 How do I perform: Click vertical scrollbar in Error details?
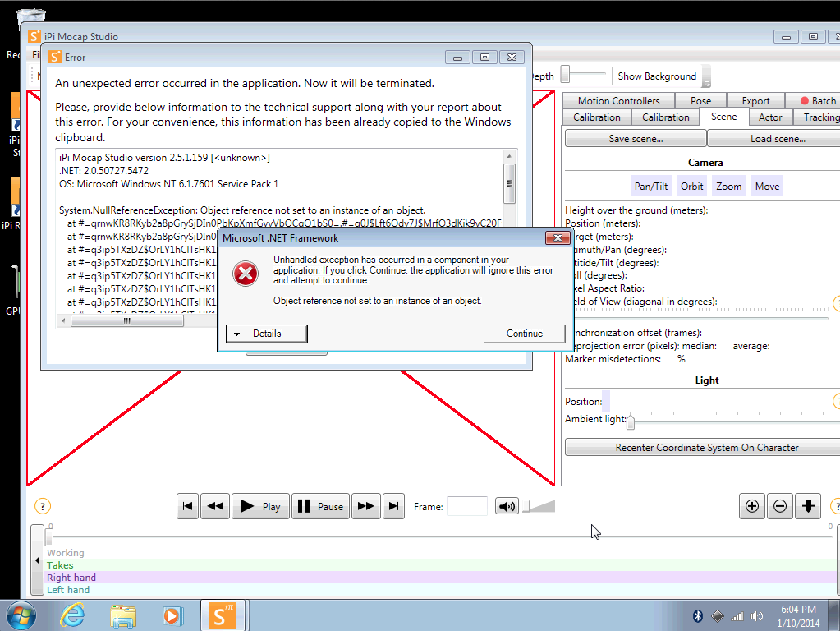click(509, 184)
